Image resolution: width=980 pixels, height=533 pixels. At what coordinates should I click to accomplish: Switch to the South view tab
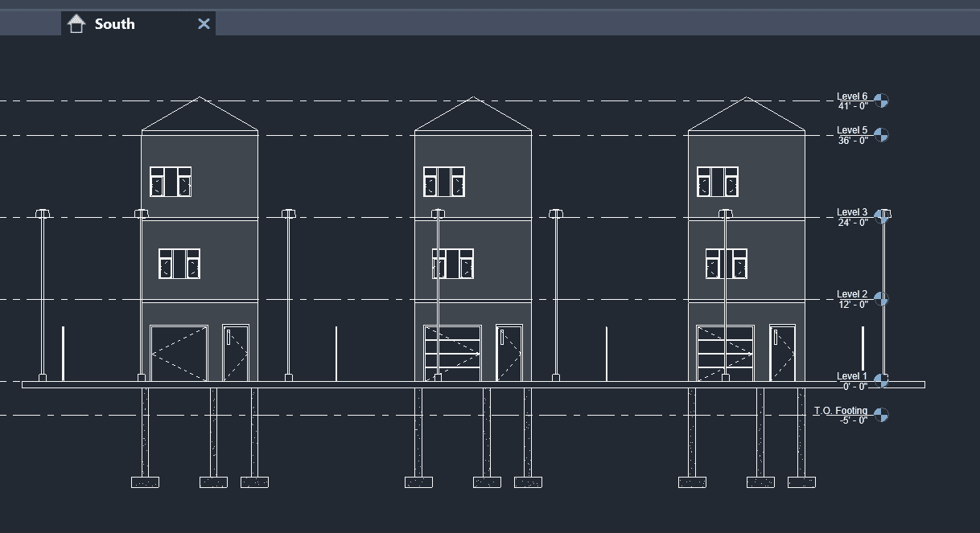pyautogui.click(x=115, y=24)
